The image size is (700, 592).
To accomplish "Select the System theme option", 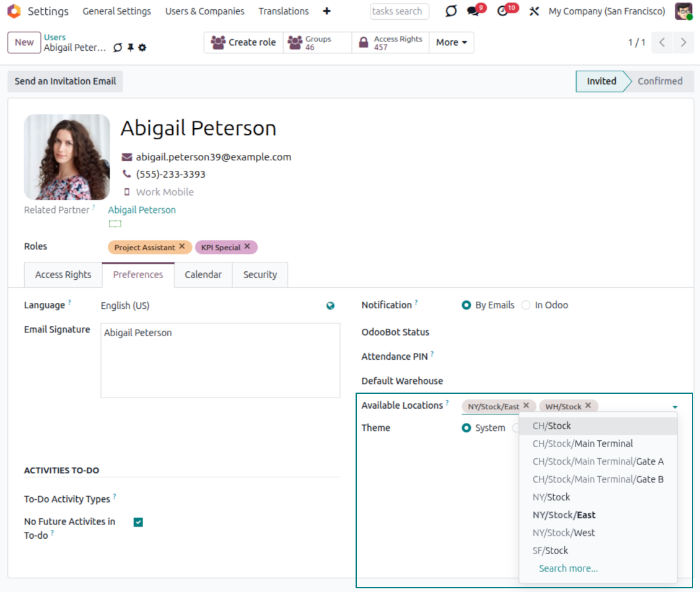I will click(x=466, y=427).
